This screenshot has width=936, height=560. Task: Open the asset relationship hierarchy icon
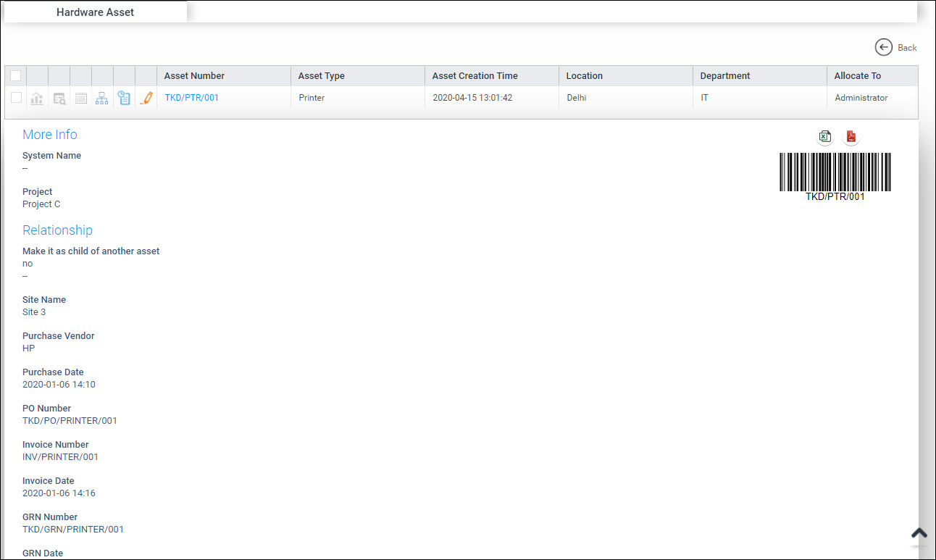click(x=102, y=98)
